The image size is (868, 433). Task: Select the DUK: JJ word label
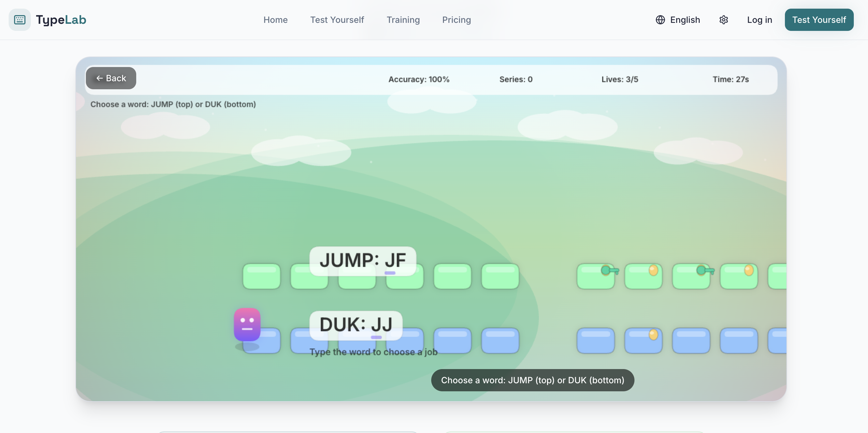click(356, 325)
